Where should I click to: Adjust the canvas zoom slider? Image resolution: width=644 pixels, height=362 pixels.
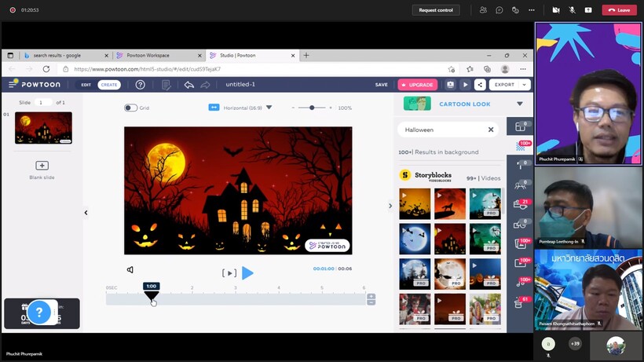click(x=312, y=108)
